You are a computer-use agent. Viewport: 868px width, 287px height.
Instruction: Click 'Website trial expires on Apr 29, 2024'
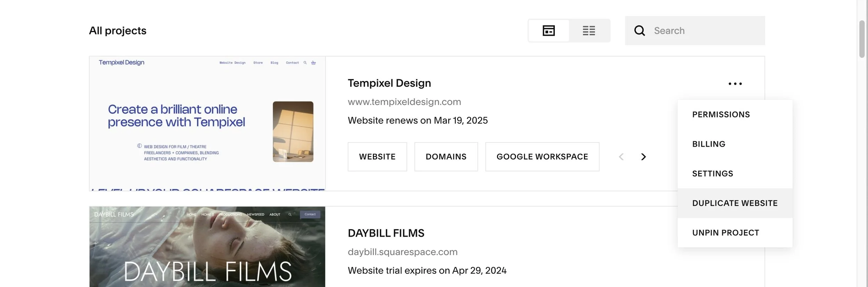pos(427,271)
